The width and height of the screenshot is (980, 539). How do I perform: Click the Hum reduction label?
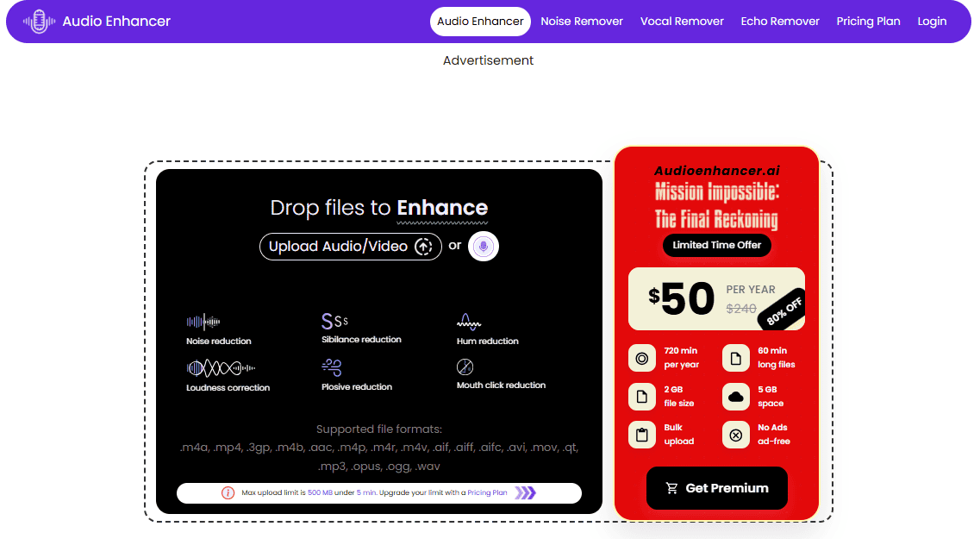click(488, 341)
